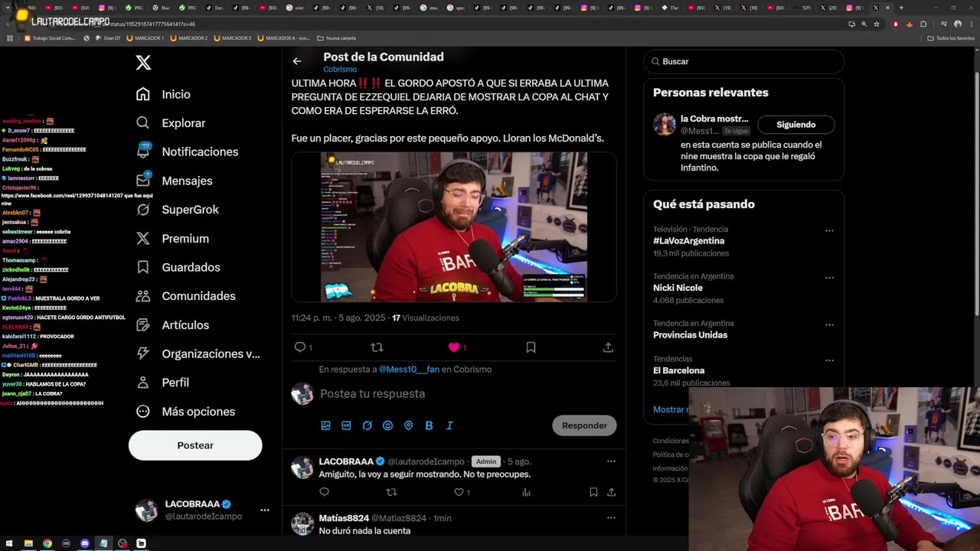Screen dimensions: 980x551
Task: Open MARCADOR 1 bookmark folder
Action: [x=145, y=38]
